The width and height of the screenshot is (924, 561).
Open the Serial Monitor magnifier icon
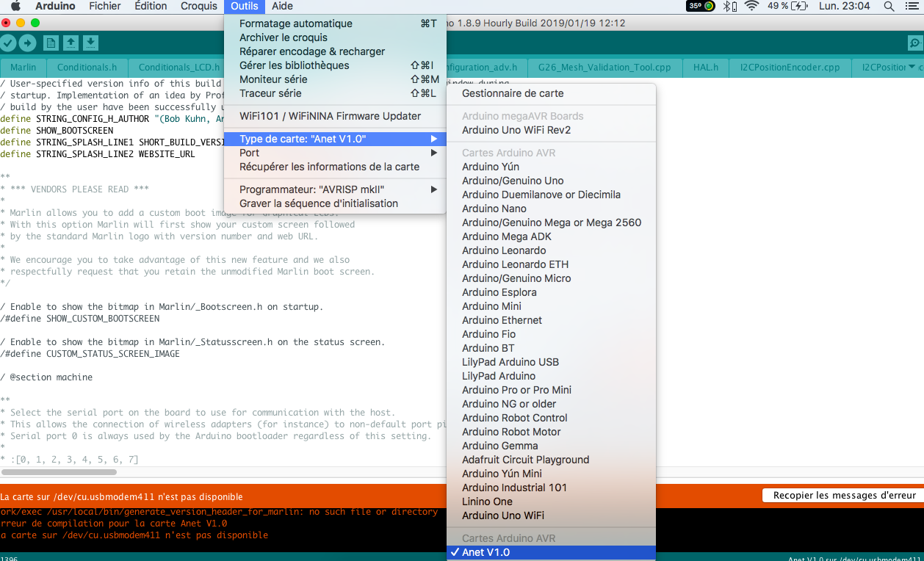pyautogui.click(x=915, y=43)
